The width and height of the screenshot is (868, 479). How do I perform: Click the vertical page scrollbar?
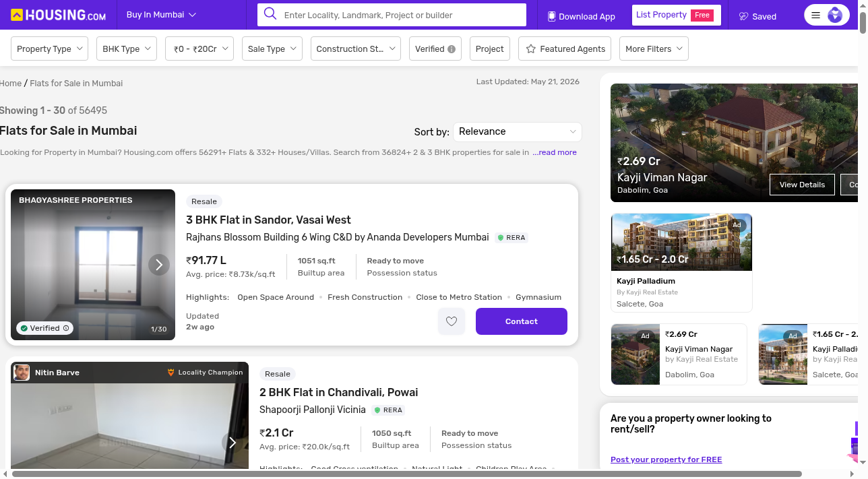(x=863, y=23)
